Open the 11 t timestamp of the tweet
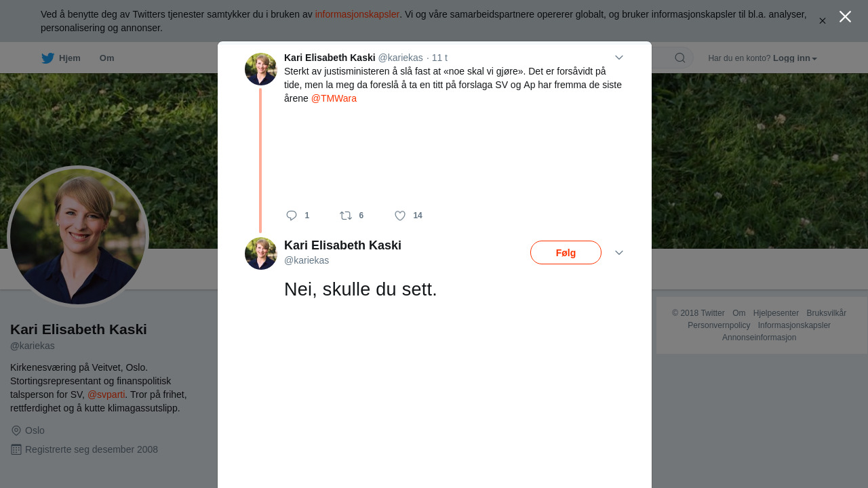868x488 pixels. [440, 58]
